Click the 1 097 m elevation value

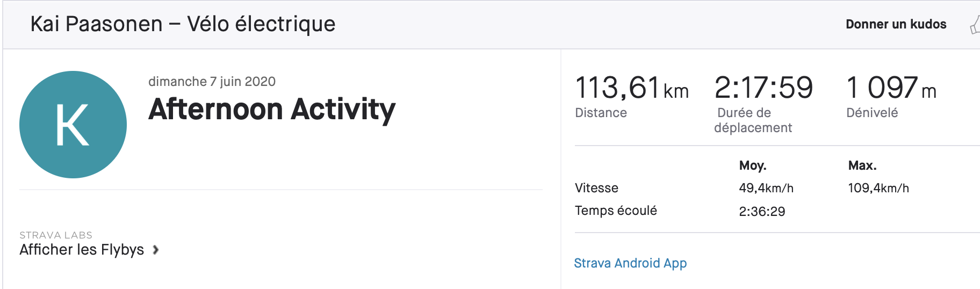click(x=891, y=88)
